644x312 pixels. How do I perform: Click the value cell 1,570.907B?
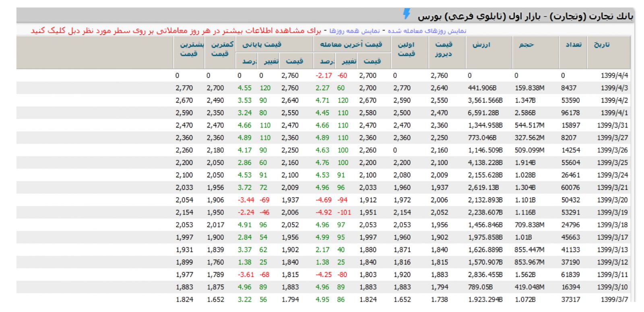click(485, 262)
